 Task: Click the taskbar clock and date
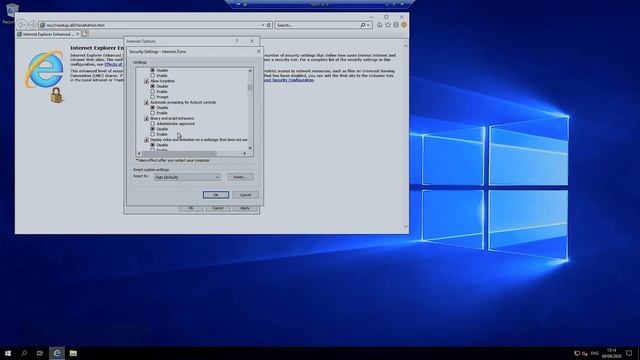[x=611, y=353]
